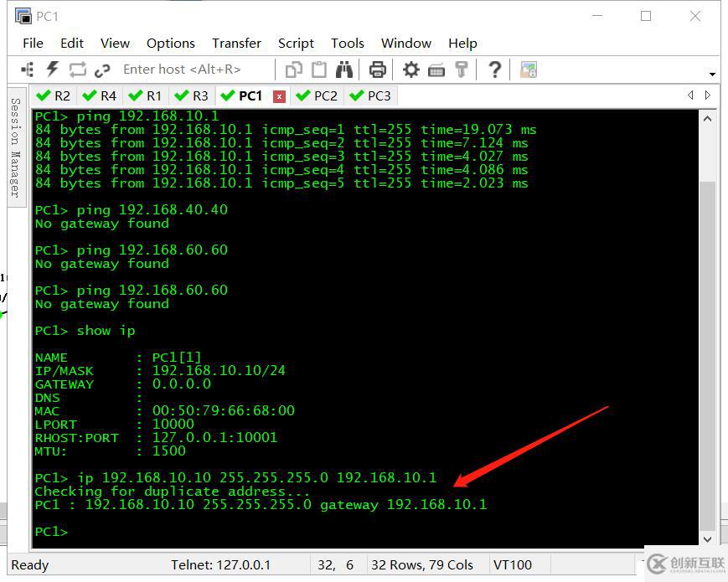
Task: Click the chain-link icon in the toolbar
Action: (x=102, y=70)
